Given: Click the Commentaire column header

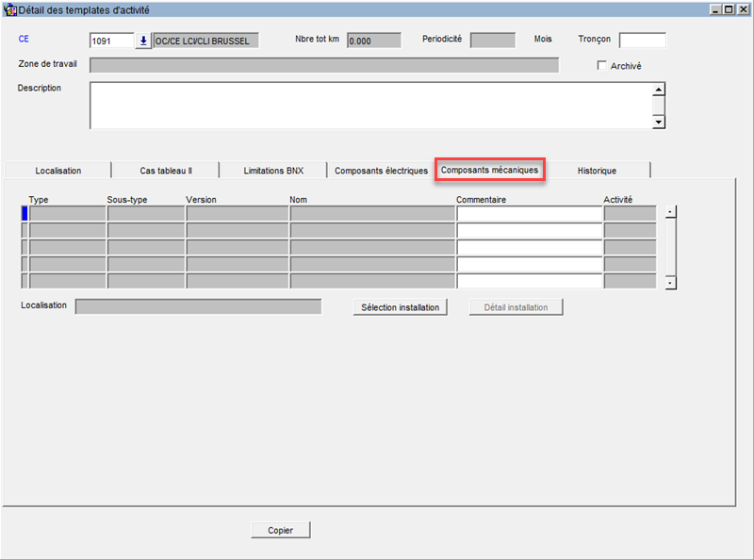Looking at the screenshot, I should [x=481, y=200].
